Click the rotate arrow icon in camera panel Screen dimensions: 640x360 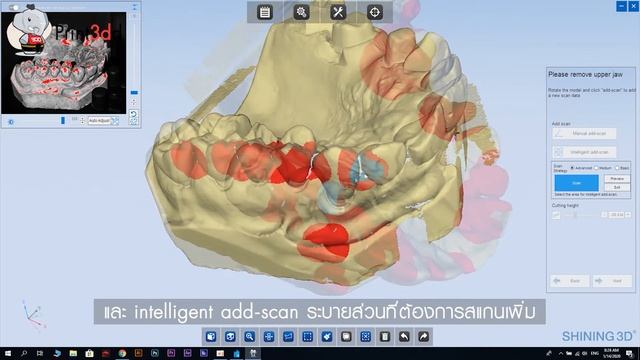pyautogui.click(x=133, y=114)
